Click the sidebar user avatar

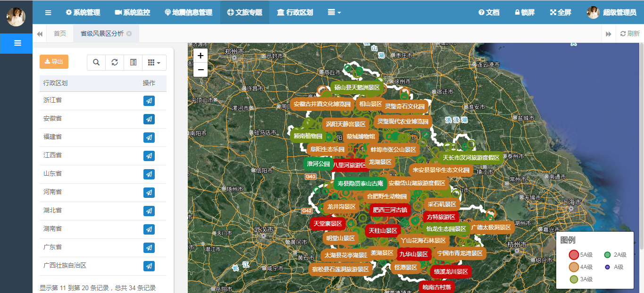(x=16, y=16)
